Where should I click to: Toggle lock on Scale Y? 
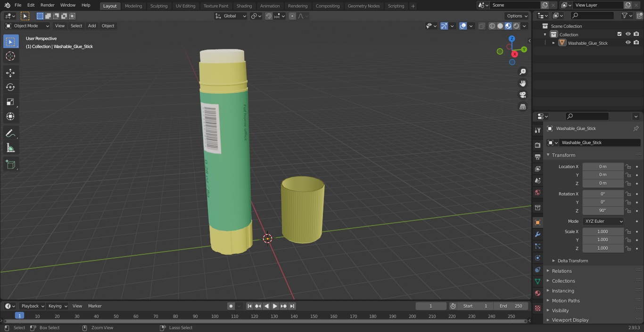[x=628, y=240]
